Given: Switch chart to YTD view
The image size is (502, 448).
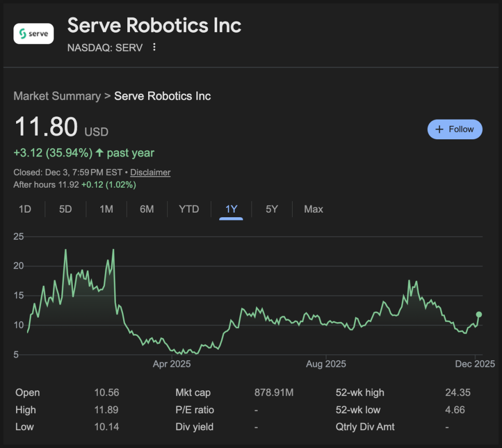Looking at the screenshot, I should pos(189,209).
